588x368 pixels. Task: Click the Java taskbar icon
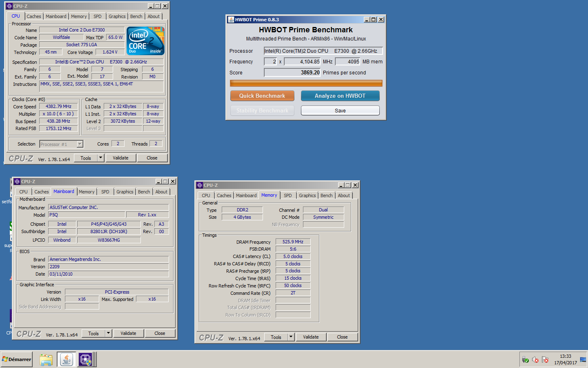67,359
